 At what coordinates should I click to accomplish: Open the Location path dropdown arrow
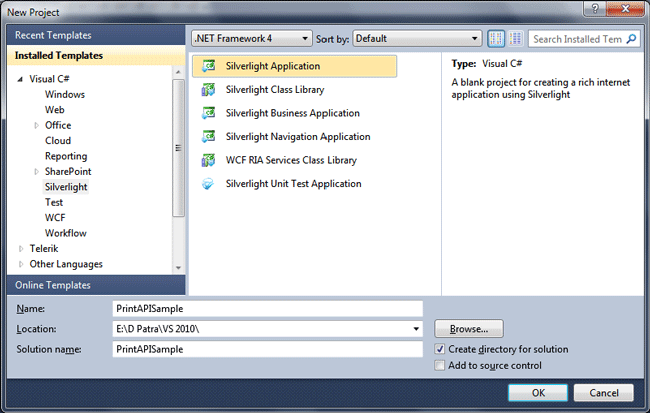coord(416,329)
